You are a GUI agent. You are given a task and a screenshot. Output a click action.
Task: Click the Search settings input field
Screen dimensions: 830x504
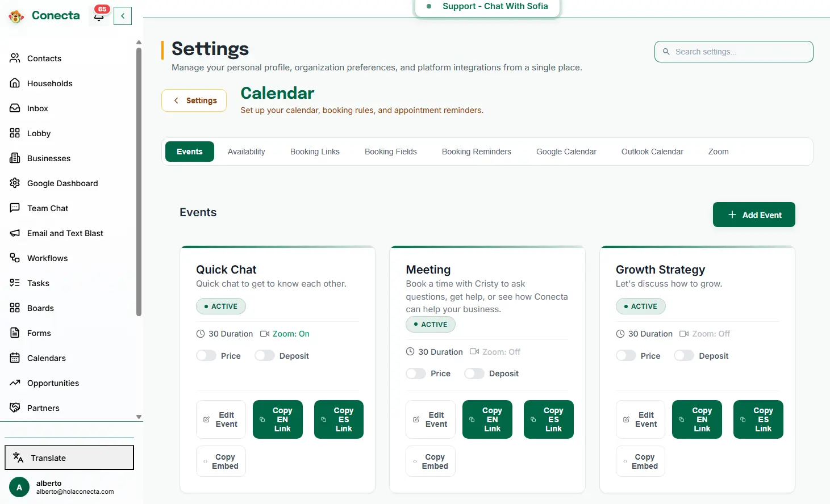coord(733,52)
